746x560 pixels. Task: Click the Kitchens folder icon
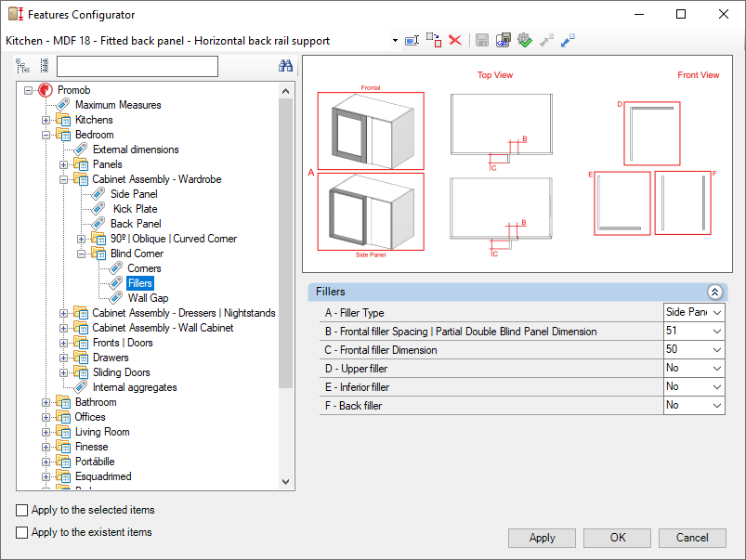click(63, 120)
